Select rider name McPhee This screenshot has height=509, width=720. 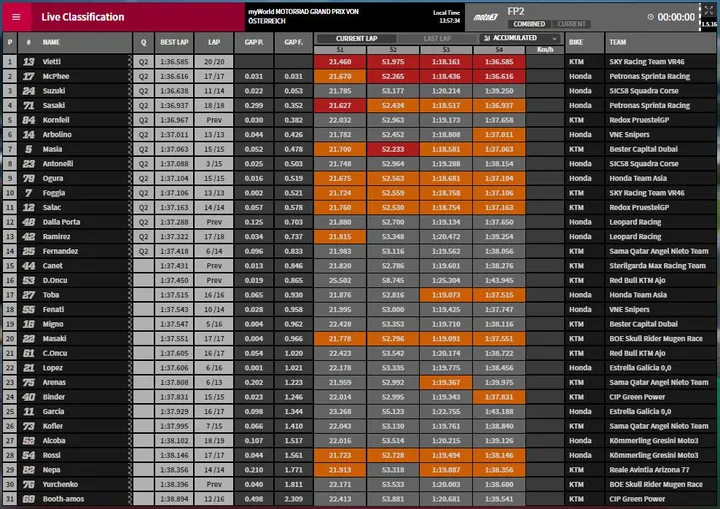click(x=56, y=76)
